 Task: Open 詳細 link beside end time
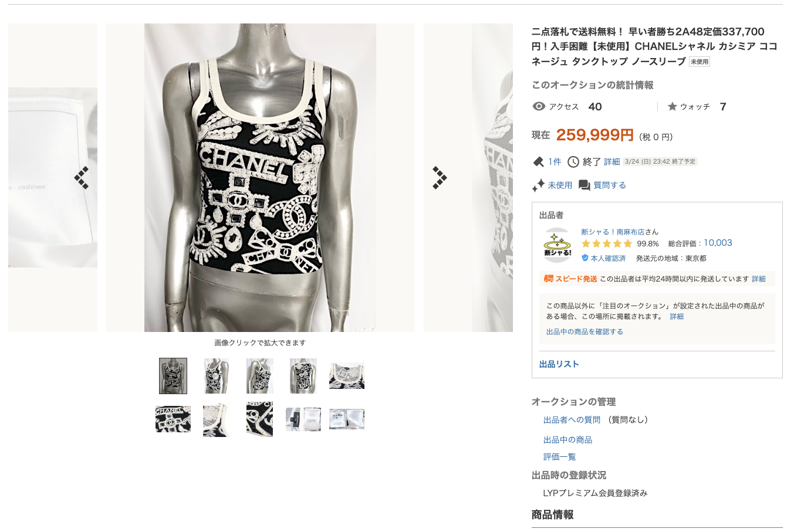click(x=612, y=162)
